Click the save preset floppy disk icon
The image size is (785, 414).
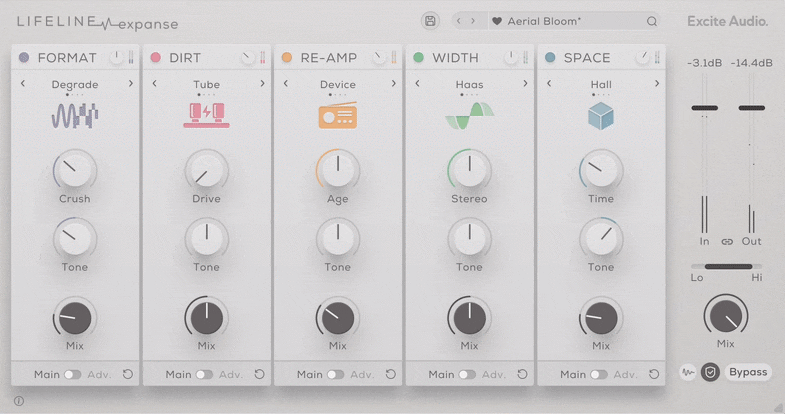[430, 21]
